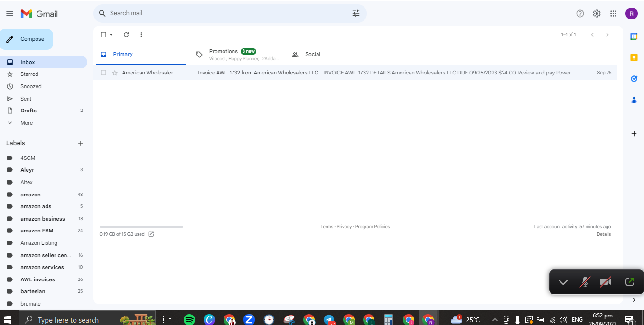This screenshot has width=644, height=325.
Task: Open Settings gear icon
Action: 597,13
